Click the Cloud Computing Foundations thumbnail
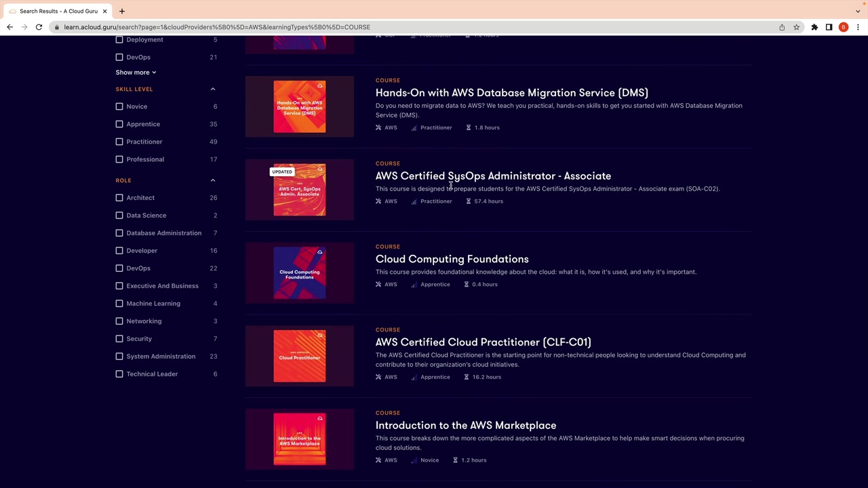 pyautogui.click(x=300, y=273)
